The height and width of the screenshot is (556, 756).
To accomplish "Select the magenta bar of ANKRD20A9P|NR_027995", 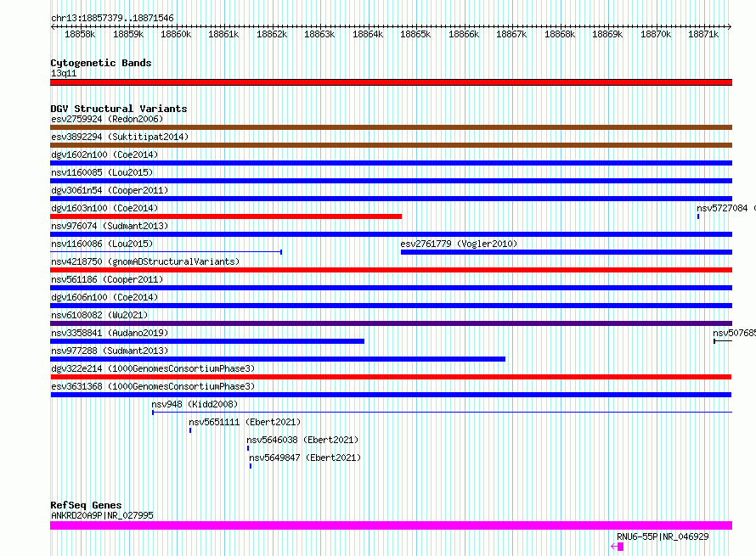I will pyautogui.click(x=391, y=525).
